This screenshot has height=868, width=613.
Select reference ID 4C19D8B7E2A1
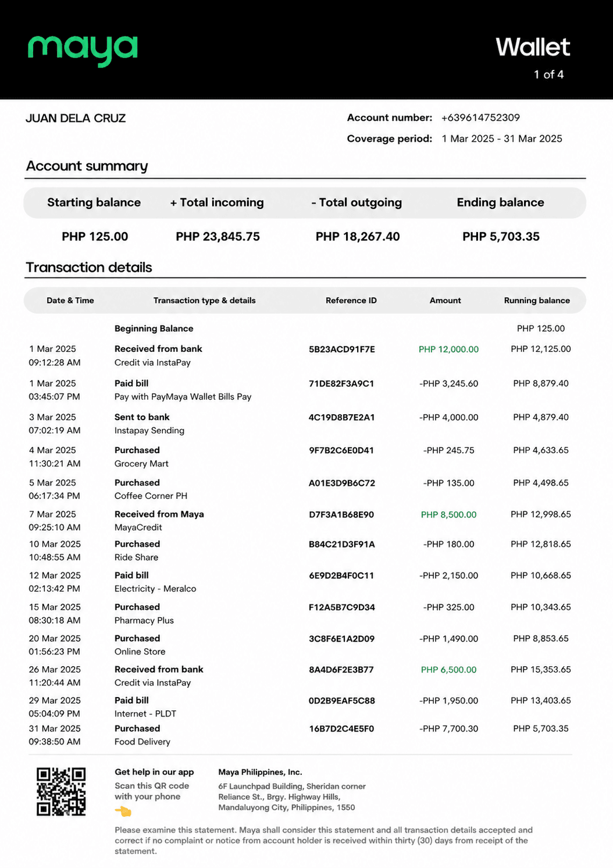342,417
